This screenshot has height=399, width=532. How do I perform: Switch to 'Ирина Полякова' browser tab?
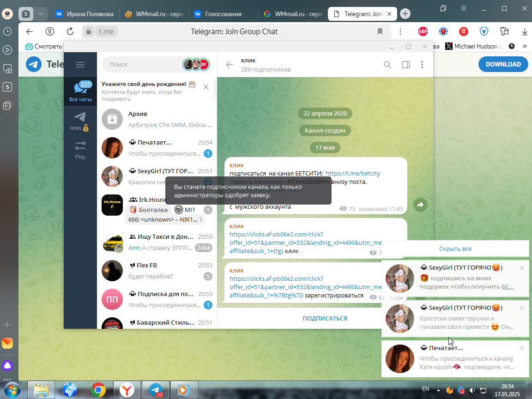85,14
